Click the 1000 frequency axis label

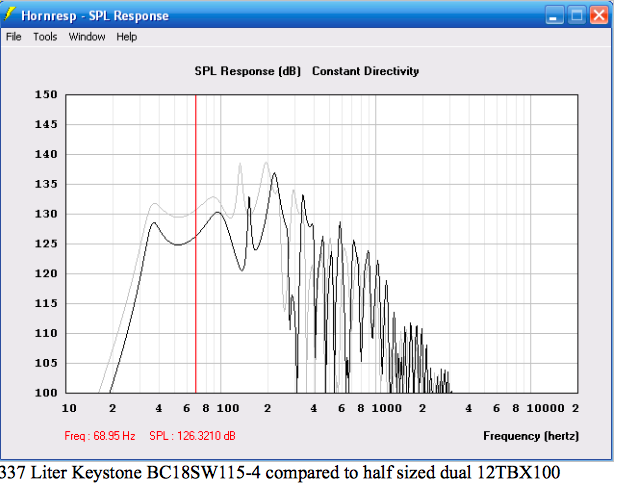(386, 408)
